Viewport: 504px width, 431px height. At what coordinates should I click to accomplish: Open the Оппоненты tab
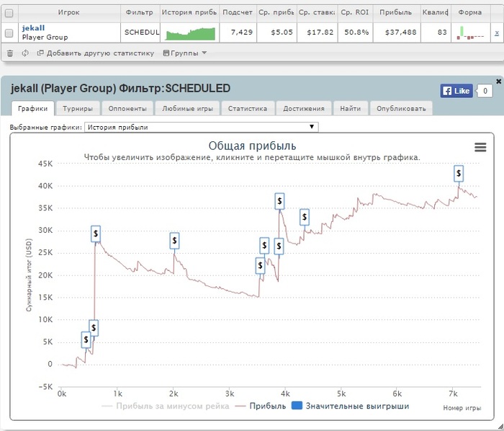127,108
